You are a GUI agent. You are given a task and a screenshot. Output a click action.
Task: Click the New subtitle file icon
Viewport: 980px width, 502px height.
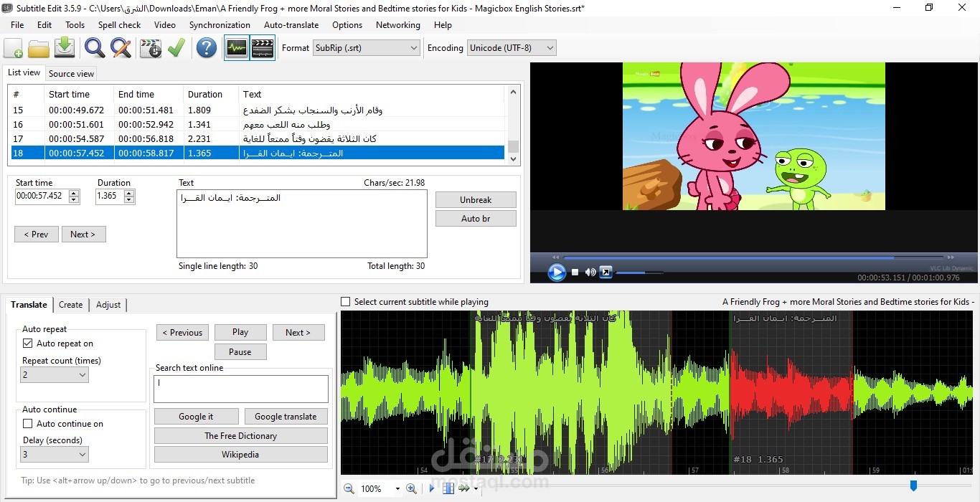tap(13, 48)
